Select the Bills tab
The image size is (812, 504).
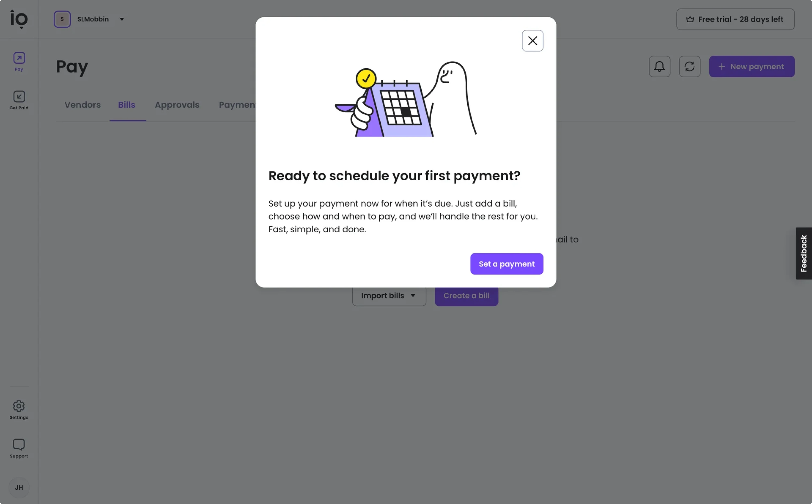pos(127,105)
